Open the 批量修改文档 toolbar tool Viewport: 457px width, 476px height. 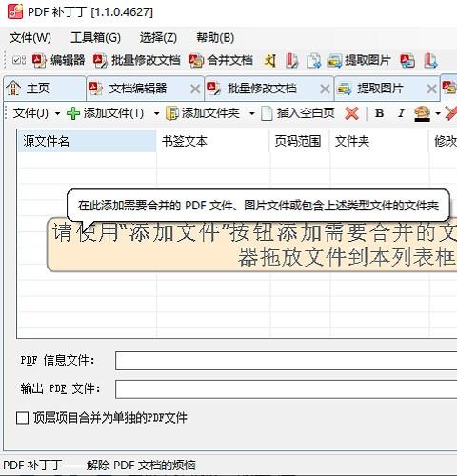pyautogui.click(x=137, y=60)
